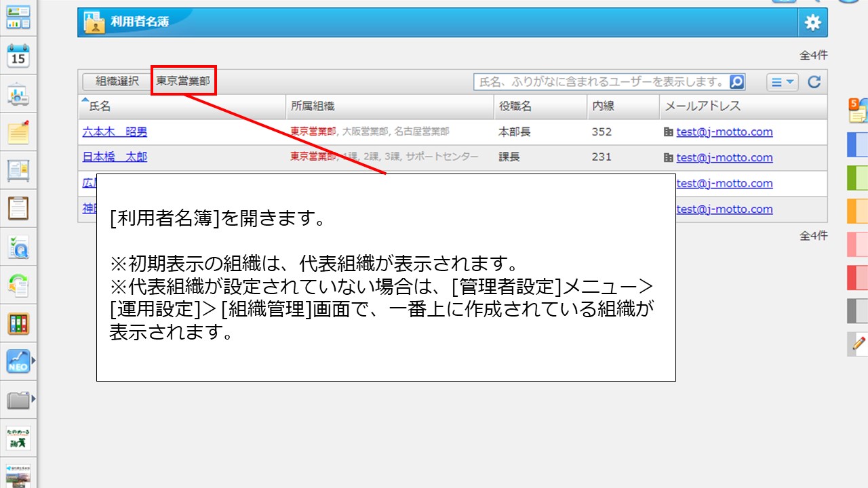Viewport: 868px width, 488px height.
Task: Open the settings gear on the header
Action: 812,22
